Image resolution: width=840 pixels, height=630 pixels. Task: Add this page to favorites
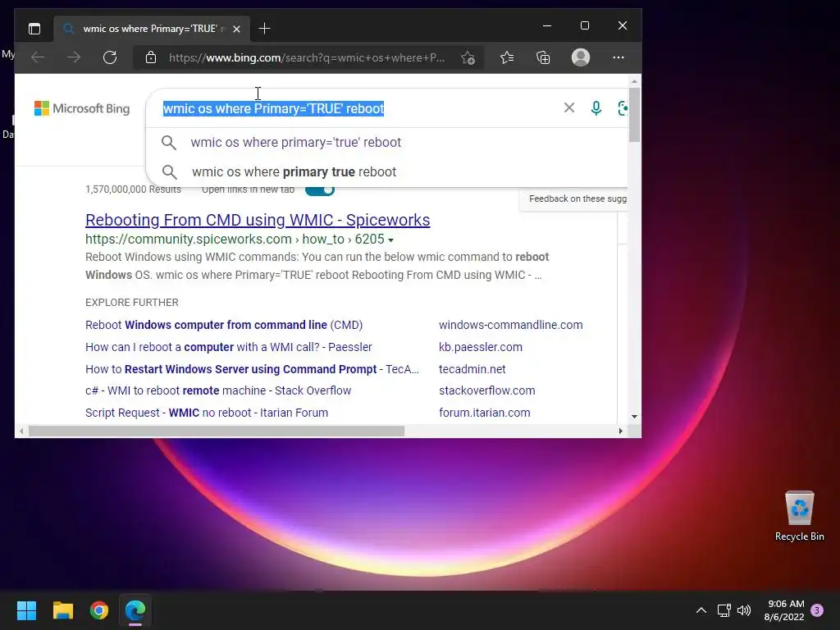468,58
